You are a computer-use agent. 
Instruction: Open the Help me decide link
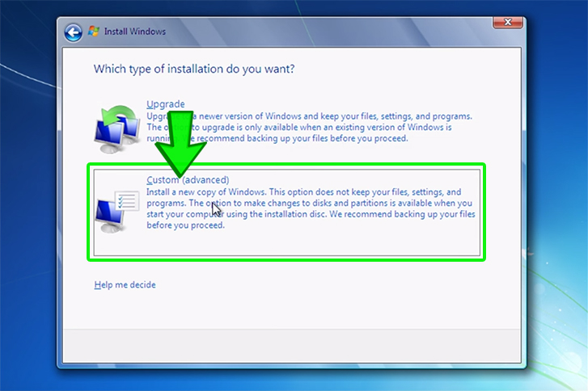(125, 284)
